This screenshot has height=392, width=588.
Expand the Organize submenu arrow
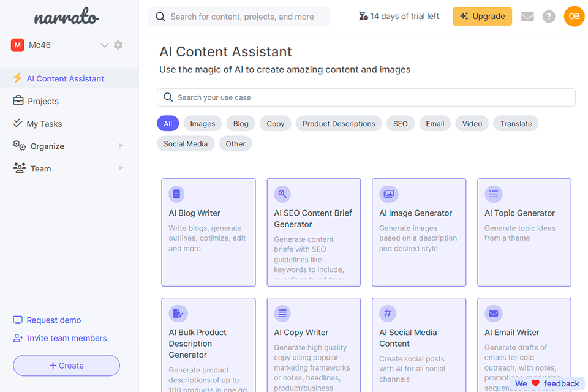pyautogui.click(x=121, y=146)
